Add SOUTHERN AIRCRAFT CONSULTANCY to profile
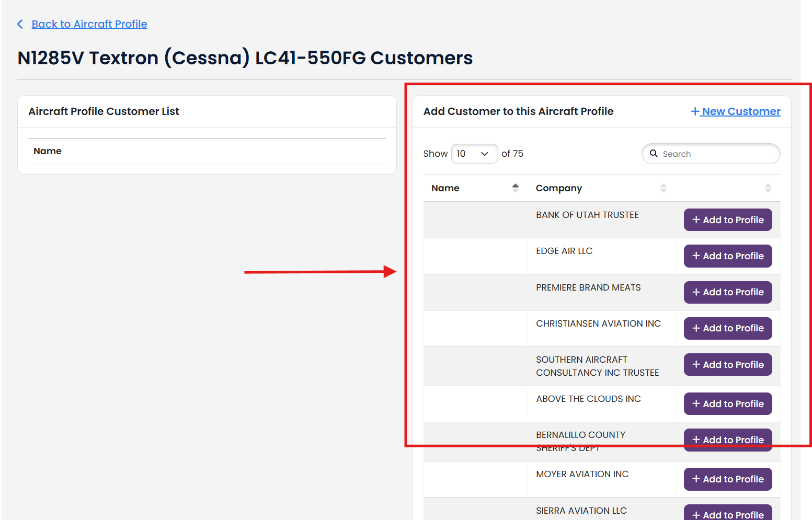 (727, 365)
